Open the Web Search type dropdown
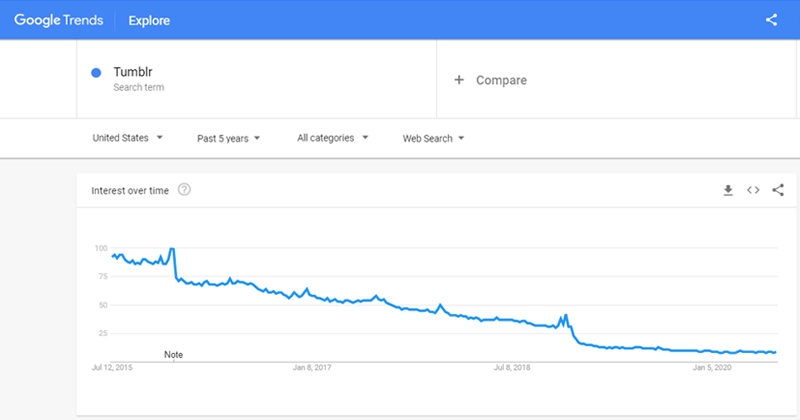This screenshot has width=800, height=420. pyautogui.click(x=433, y=138)
